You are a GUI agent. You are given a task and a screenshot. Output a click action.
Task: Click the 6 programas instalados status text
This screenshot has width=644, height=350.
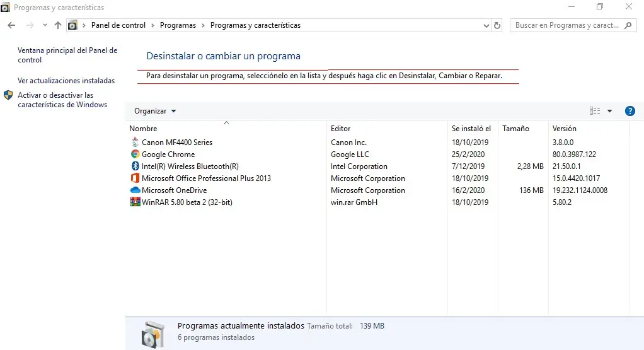coord(216,337)
